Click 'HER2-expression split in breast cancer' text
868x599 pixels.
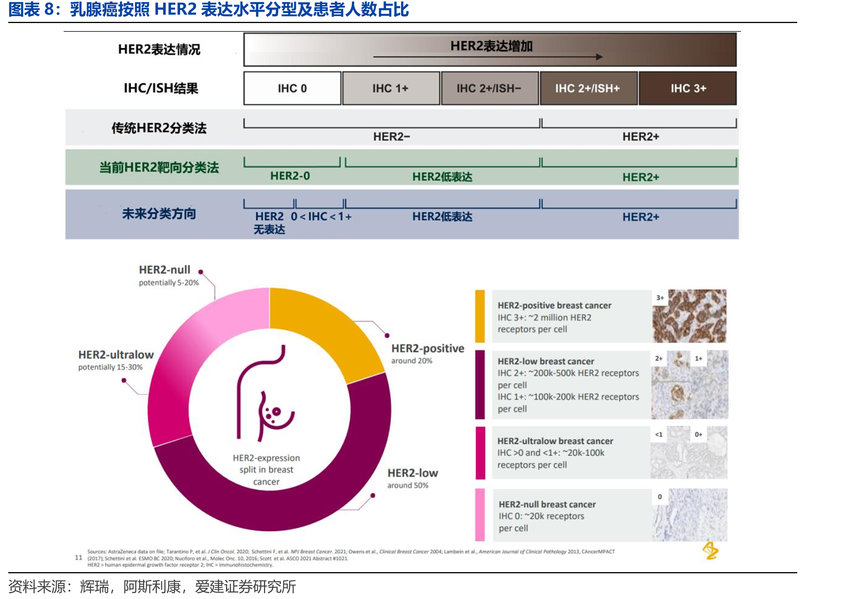click(x=266, y=470)
